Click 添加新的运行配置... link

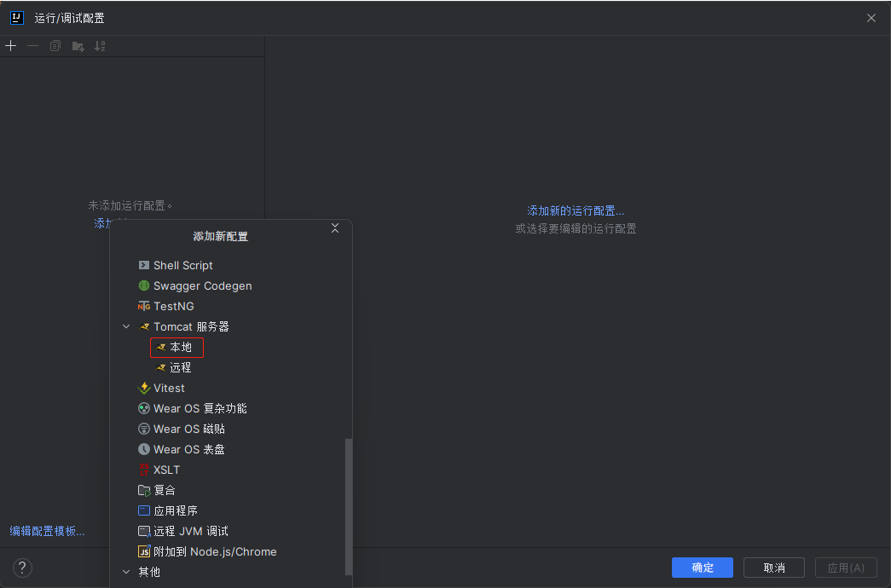[576, 210]
